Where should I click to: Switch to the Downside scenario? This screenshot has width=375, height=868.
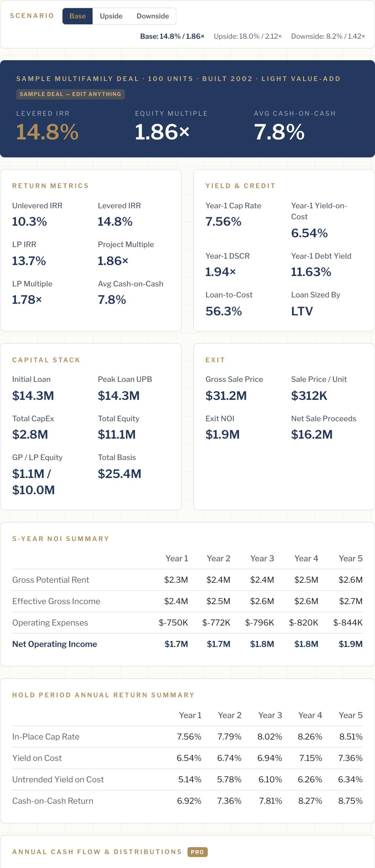152,16
